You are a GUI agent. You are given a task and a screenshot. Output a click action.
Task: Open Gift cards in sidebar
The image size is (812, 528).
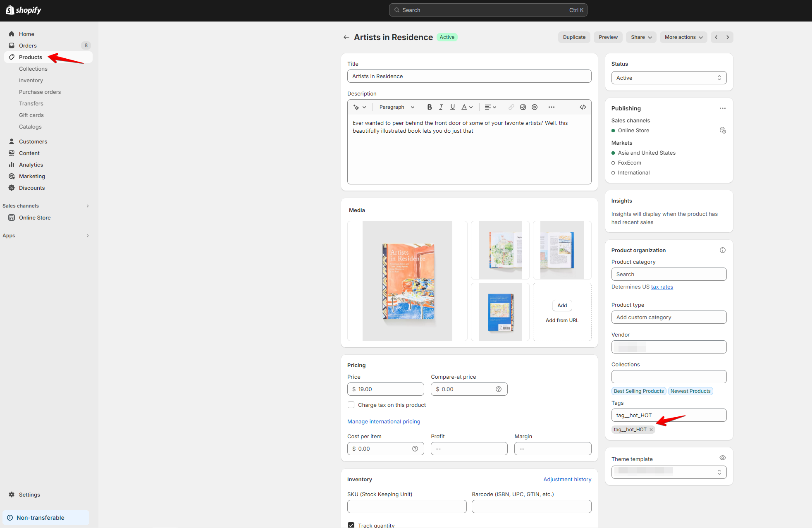(x=31, y=115)
